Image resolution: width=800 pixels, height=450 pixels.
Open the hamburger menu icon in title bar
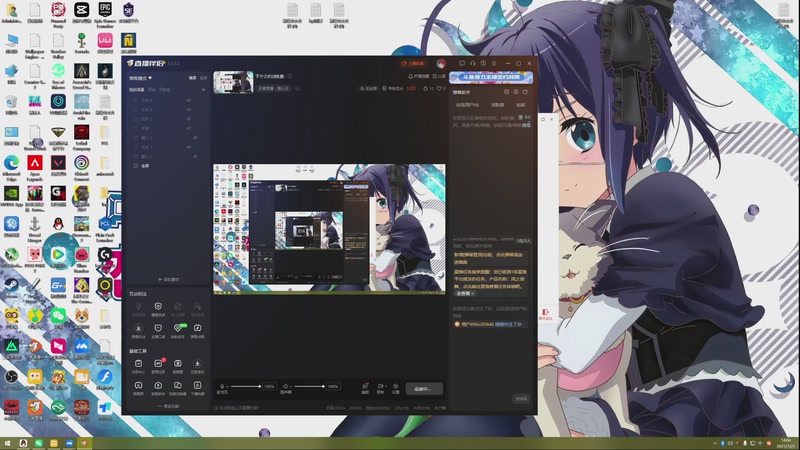494,63
